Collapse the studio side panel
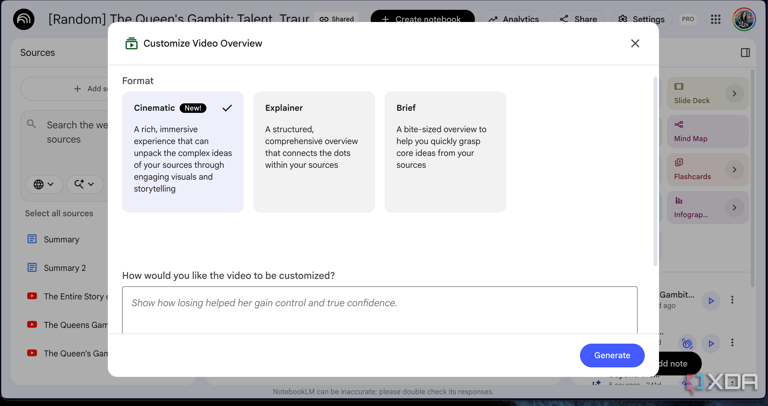768x406 pixels. point(745,53)
